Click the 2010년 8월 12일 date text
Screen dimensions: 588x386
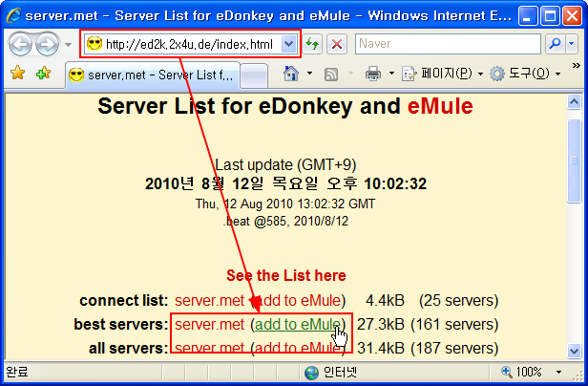pyautogui.click(x=285, y=184)
